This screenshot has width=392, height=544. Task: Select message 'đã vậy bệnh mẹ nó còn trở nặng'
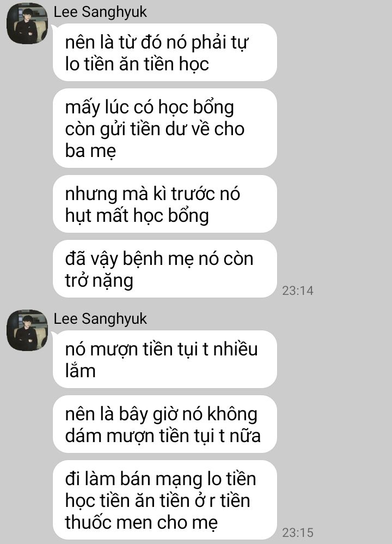click(x=164, y=269)
